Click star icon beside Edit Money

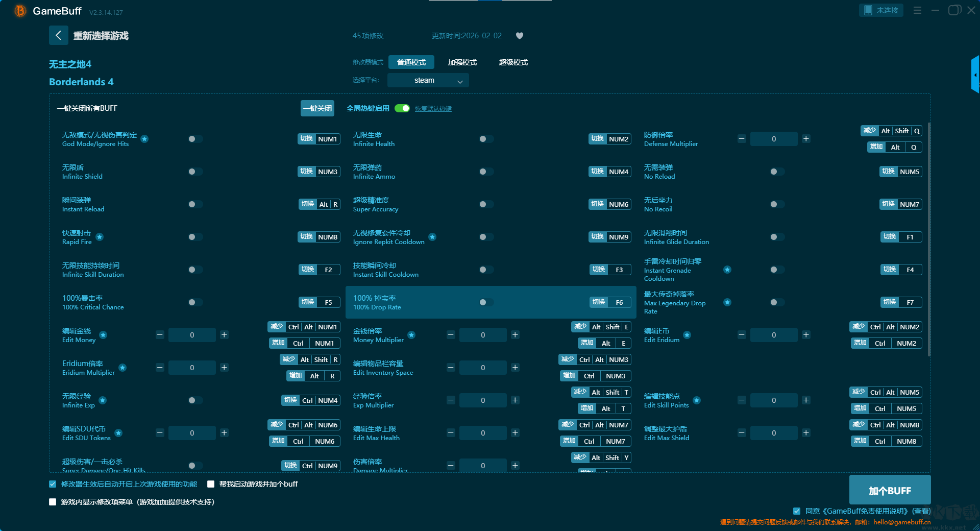pos(103,335)
